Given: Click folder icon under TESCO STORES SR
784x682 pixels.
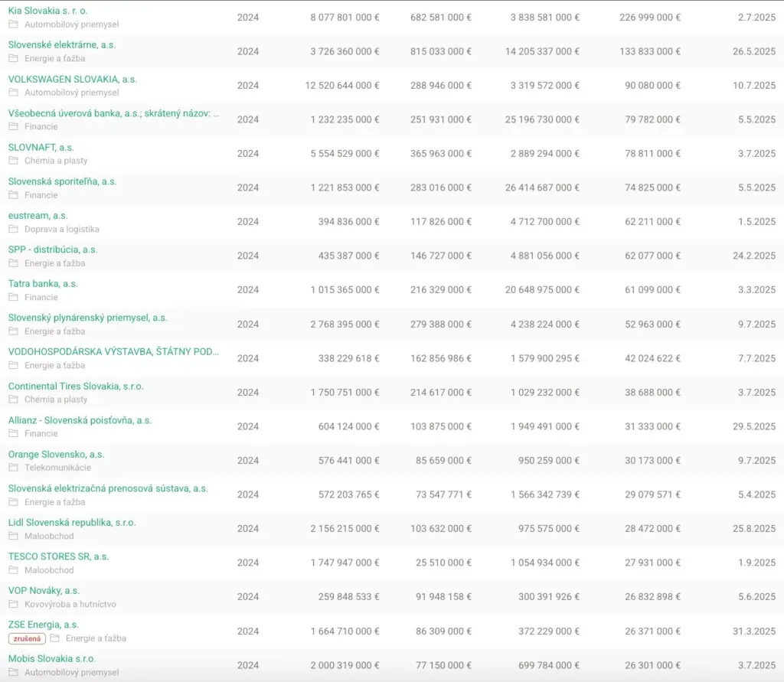Looking at the screenshot, I should click(x=14, y=570).
